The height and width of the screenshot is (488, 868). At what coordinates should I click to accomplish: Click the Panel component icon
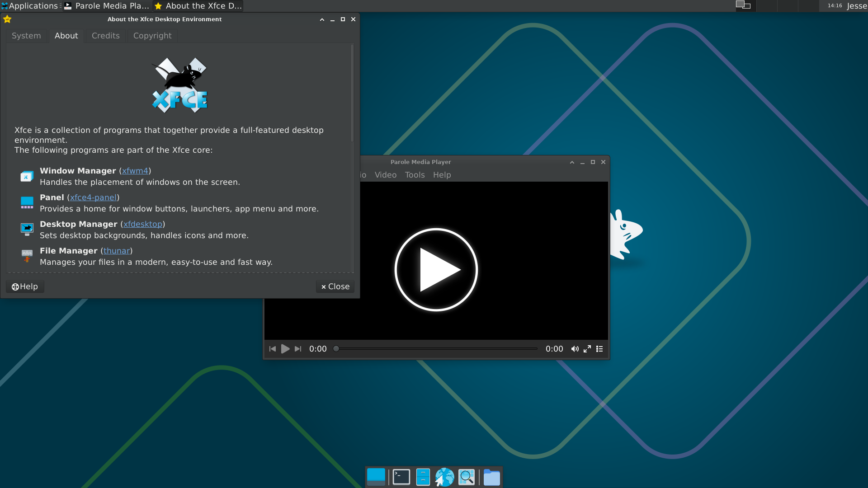pyautogui.click(x=27, y=203)
